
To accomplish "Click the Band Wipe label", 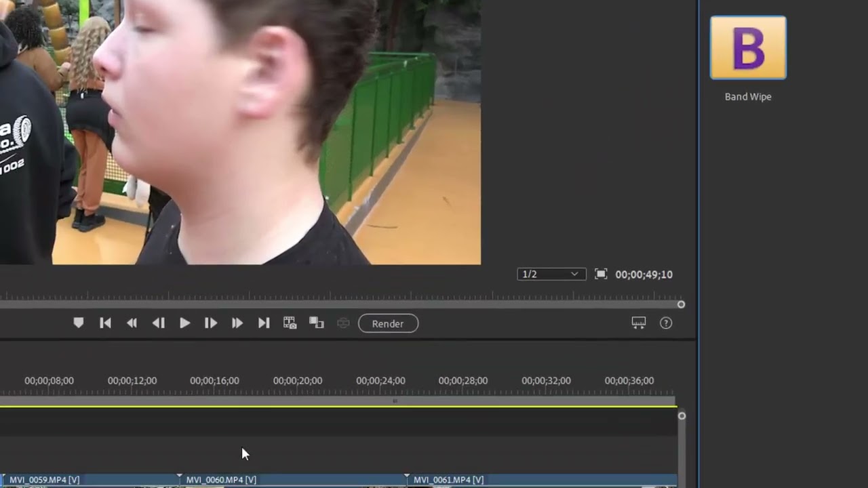I will pyautogui.click(x=748, y=97).
